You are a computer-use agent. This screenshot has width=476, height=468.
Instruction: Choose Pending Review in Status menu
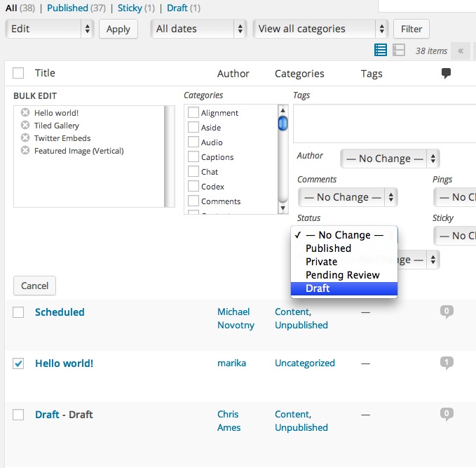[x=344, y=275]
